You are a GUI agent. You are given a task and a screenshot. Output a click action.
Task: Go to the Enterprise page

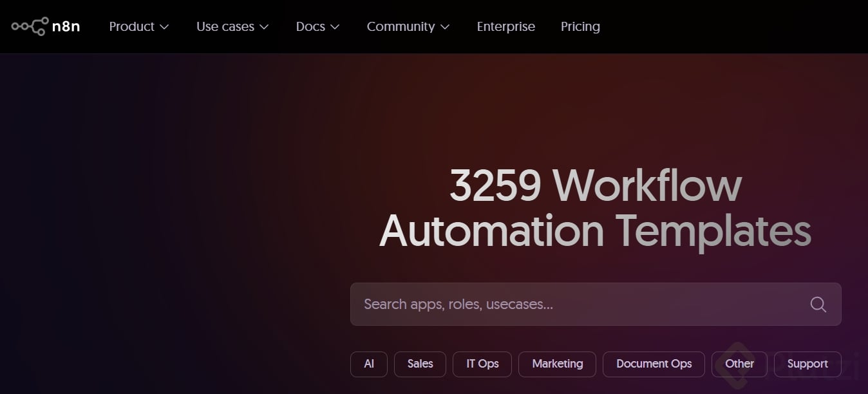tap(505, 26)
